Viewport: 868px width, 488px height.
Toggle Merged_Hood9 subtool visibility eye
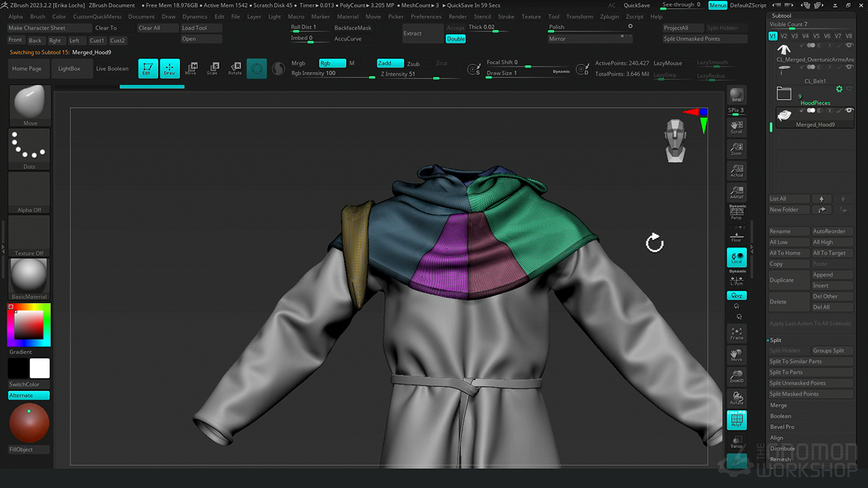tap(849, 110)
